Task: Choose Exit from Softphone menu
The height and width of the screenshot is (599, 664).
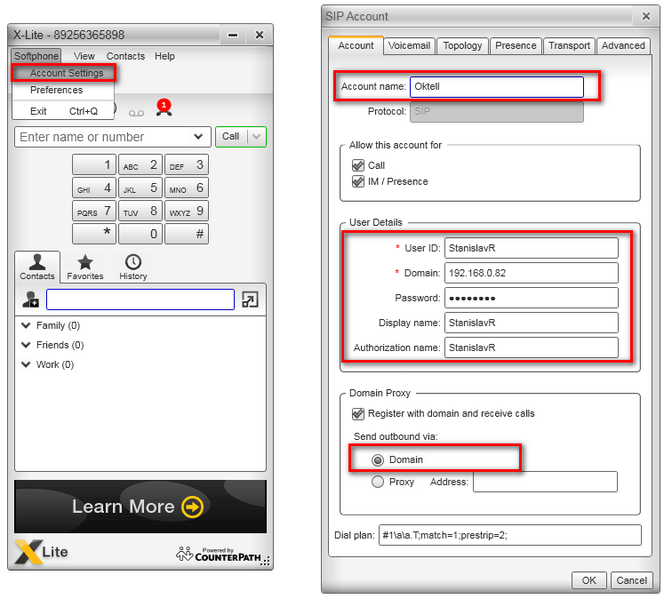Action: point(64,111)
